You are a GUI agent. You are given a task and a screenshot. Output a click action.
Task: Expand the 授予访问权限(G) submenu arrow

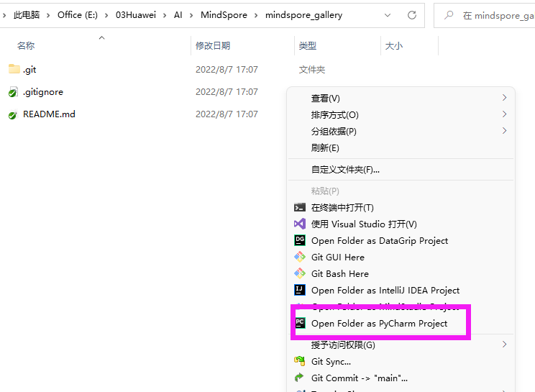tap(504, 345)
